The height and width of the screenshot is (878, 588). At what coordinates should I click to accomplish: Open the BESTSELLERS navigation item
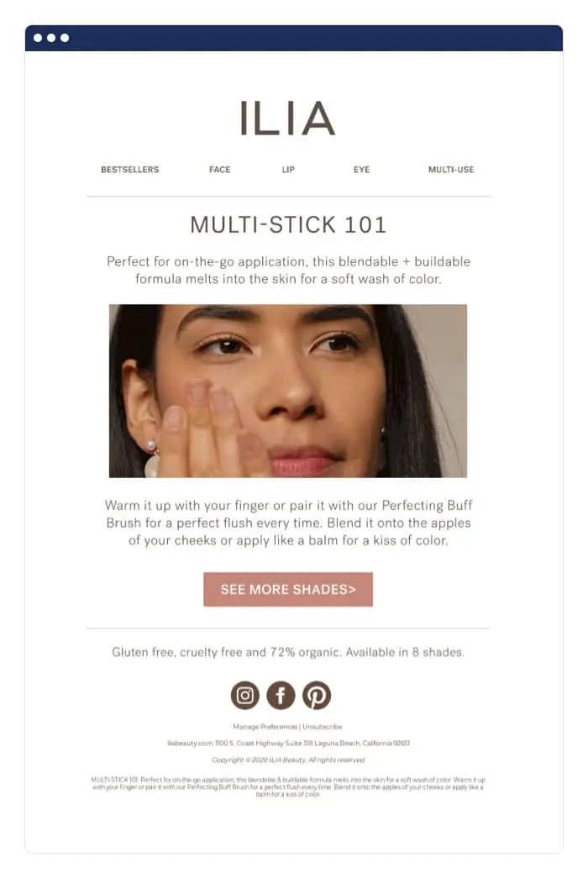coord(130,169)
